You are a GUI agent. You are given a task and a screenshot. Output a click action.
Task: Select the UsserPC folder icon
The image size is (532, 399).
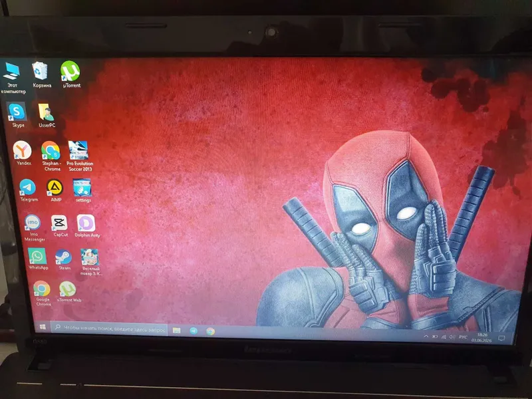pyautogui.click(x=47, y=115)
